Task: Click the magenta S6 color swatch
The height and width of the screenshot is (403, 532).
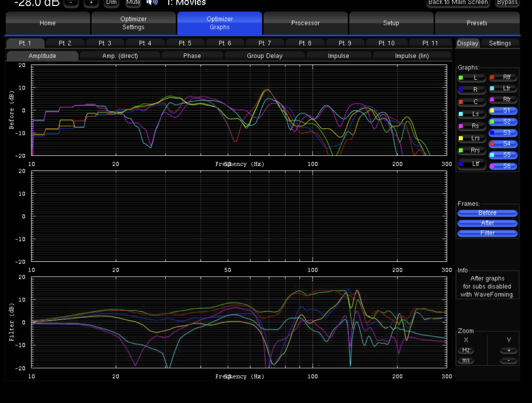Action: (x=492, y=166)
